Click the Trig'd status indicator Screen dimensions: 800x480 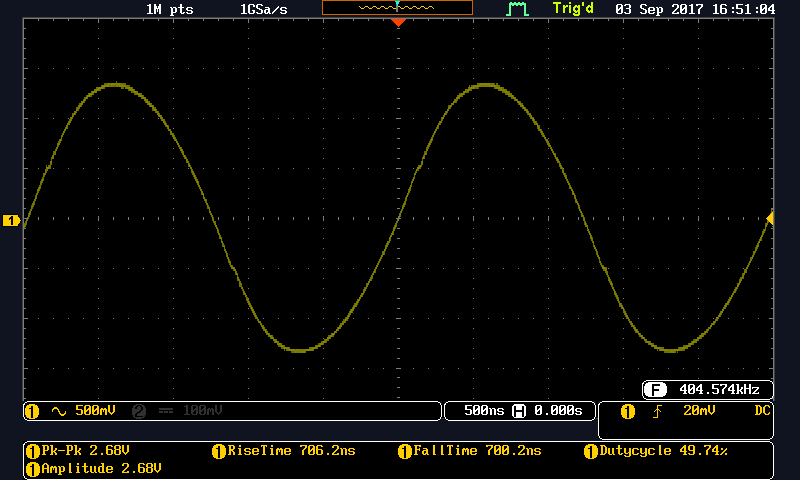(x=573, y=9)
